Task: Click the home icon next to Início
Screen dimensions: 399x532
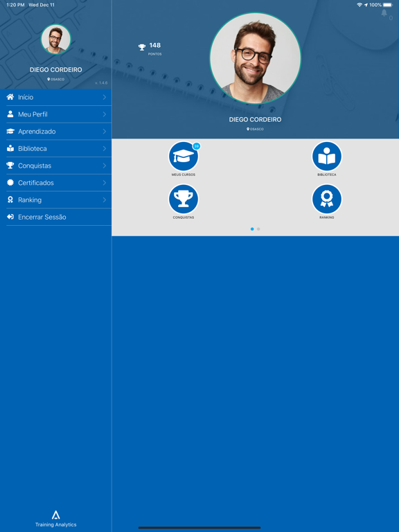Action: [x=10, y=97]
